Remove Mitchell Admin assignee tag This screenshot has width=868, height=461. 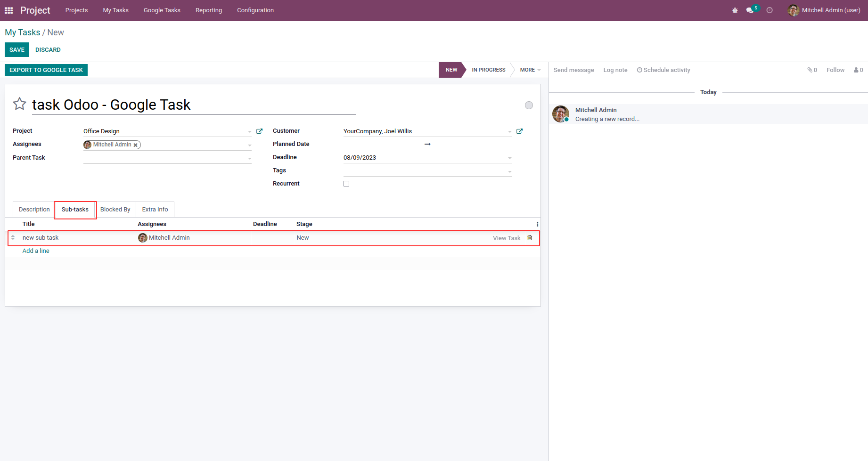pos(136,145)
